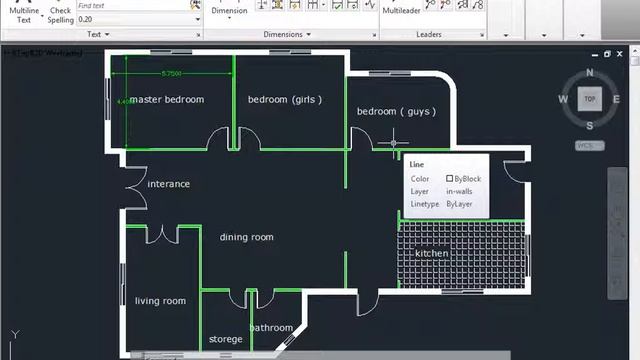This screenshot has height=360, width=640.
Task: Run Check Spelling
Action: click(60, 12)
